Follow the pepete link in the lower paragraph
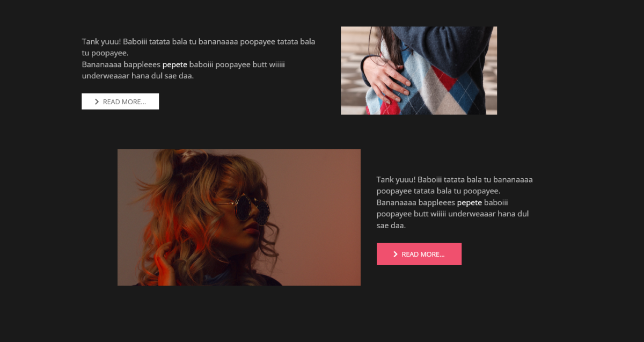Screen dimensions: 644x342 [x=470, y=202]
